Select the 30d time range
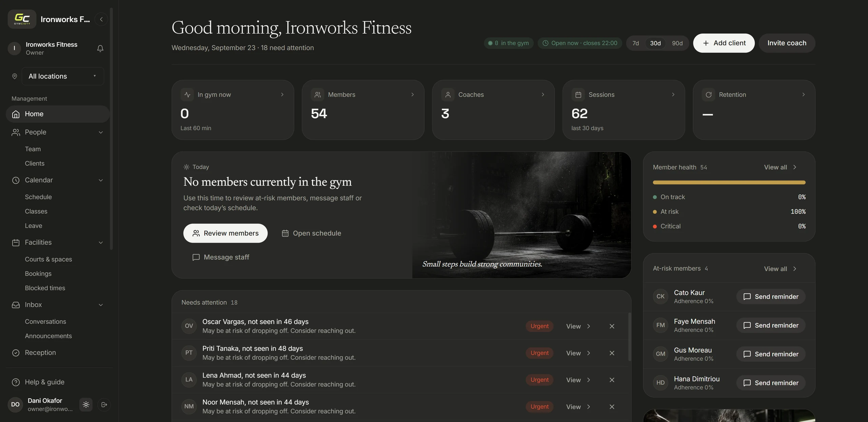This screenshot has width=868, height=422. (655, 43)
